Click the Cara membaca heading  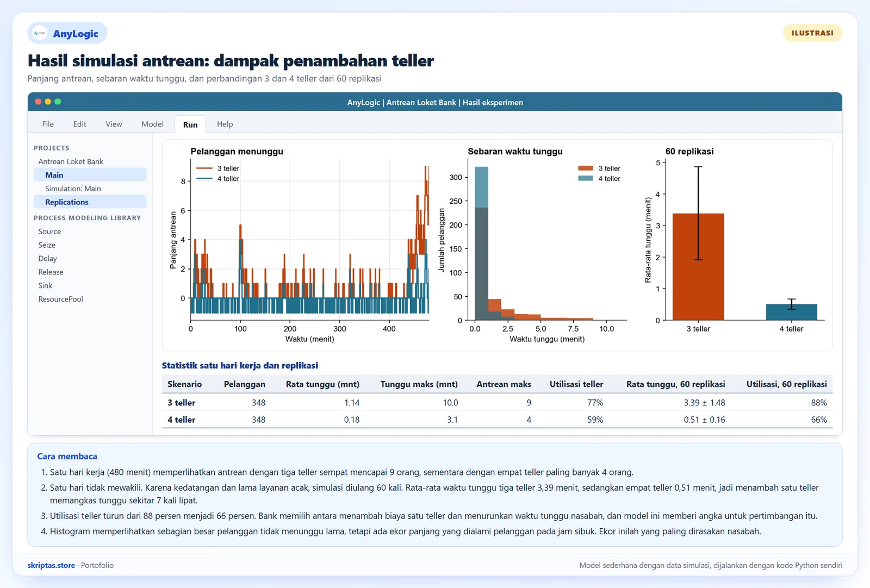point(67,456)
